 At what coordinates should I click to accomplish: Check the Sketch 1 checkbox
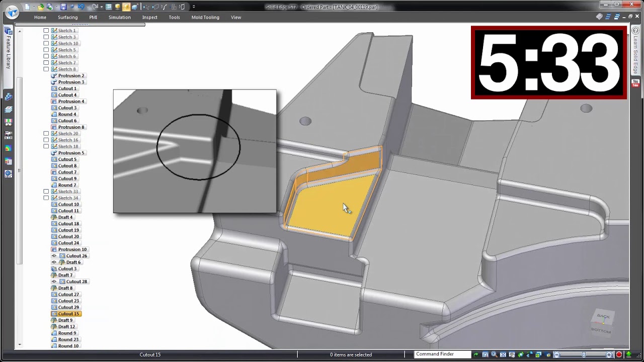(46, 31)
